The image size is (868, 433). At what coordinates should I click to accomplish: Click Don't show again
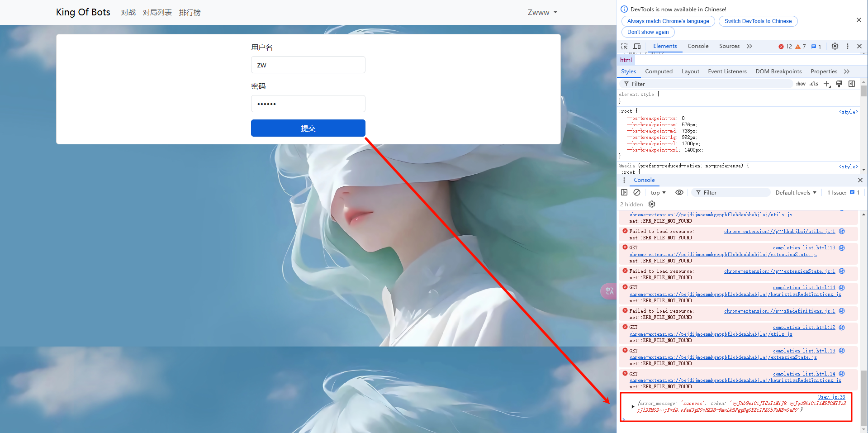(648, 32)
